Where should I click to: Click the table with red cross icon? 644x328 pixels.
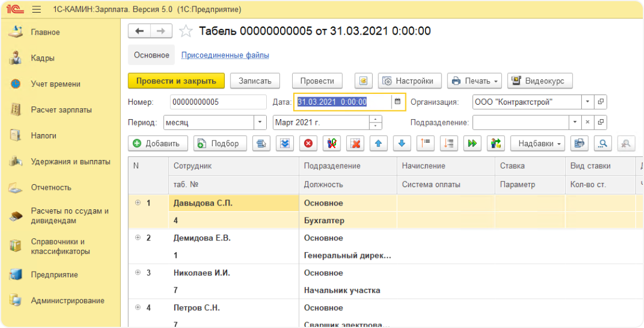[355, 143]
